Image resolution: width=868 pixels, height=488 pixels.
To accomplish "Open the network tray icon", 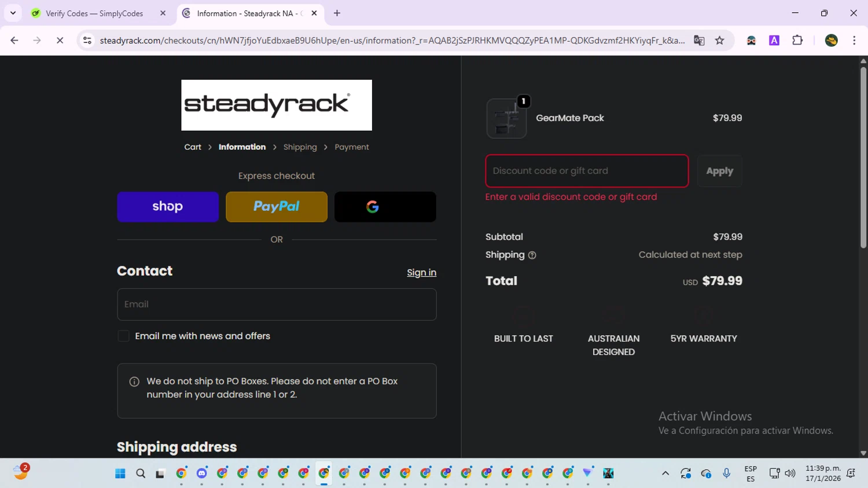I will click(774, 474).
